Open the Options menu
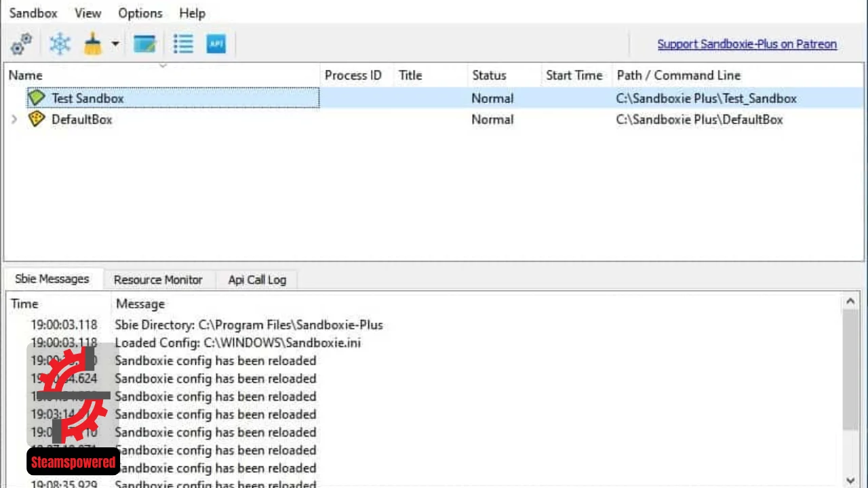The height and width of the screenshot is (488, 868). (x=140, y=13)
